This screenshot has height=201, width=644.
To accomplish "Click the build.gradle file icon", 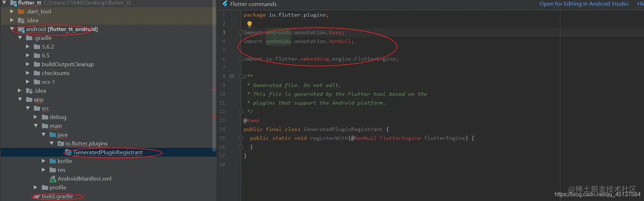I will tap(37, 196).
